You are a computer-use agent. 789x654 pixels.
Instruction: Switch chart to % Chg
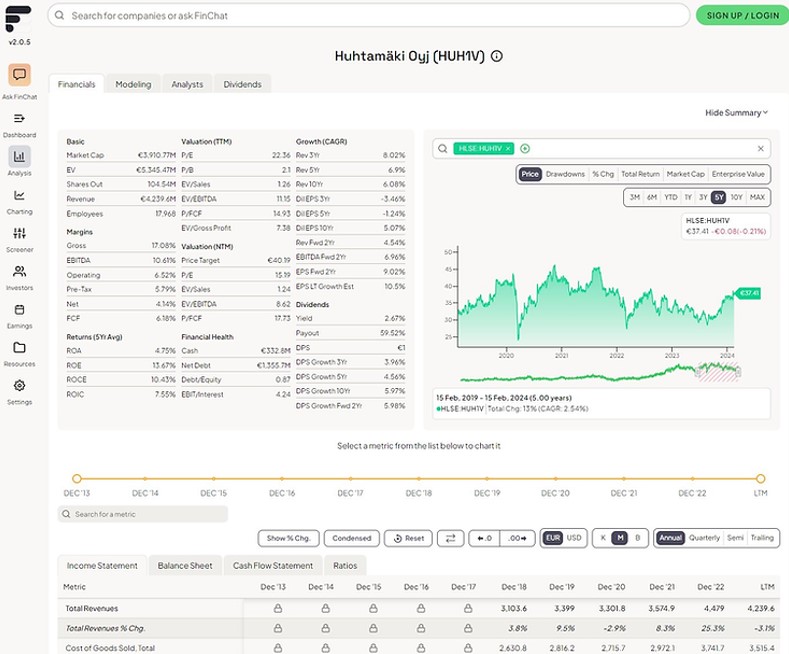coord(603,174)
